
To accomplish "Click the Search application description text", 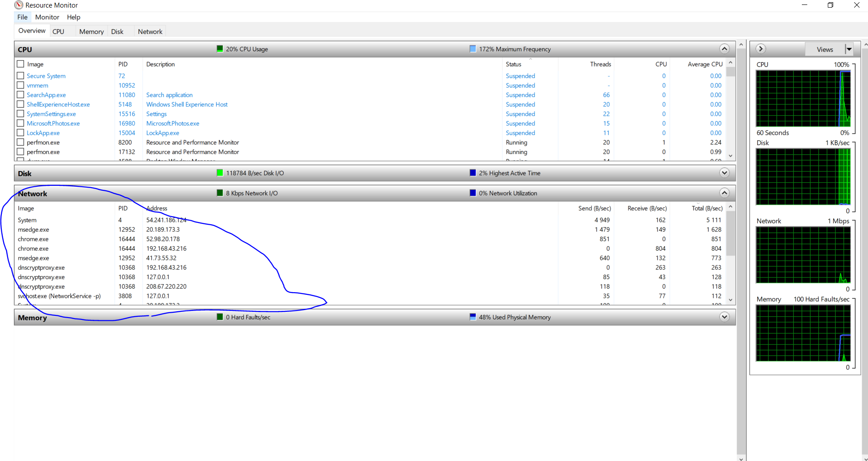I will point(169,95).
